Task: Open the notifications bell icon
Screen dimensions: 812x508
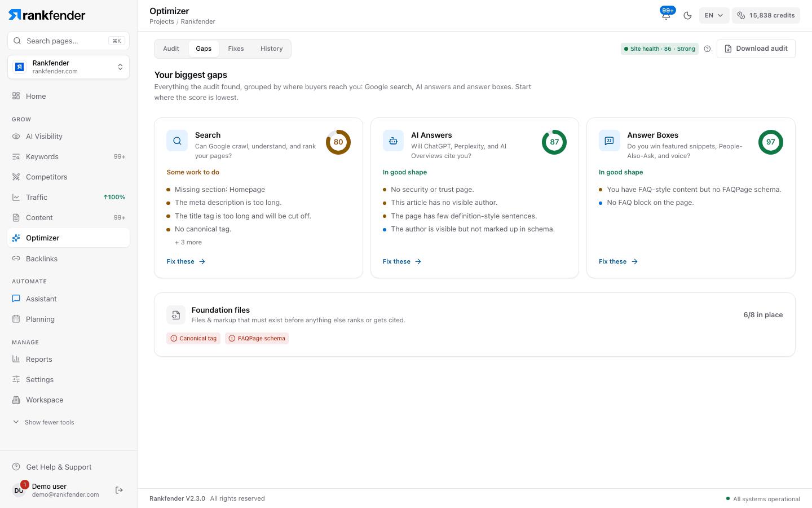Action: coord(666,15)
